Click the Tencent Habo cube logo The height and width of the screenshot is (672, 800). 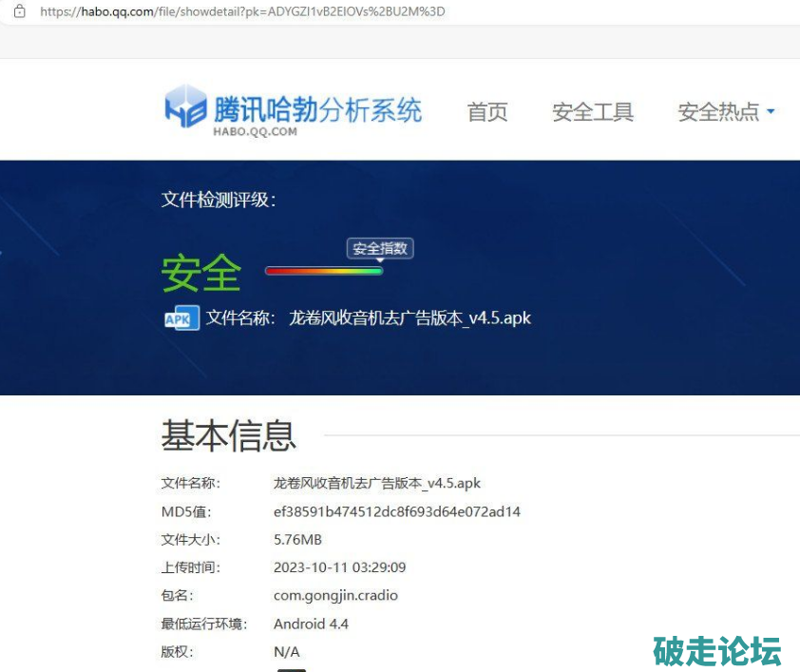point(185,106)
